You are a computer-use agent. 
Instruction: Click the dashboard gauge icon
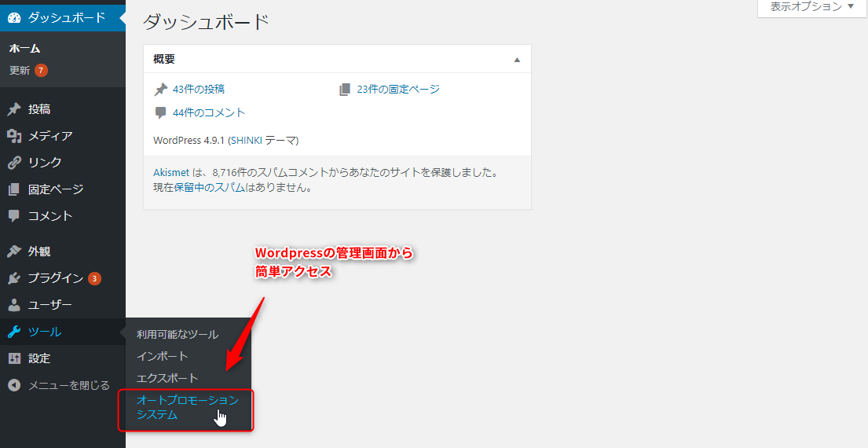coord(14,18)
